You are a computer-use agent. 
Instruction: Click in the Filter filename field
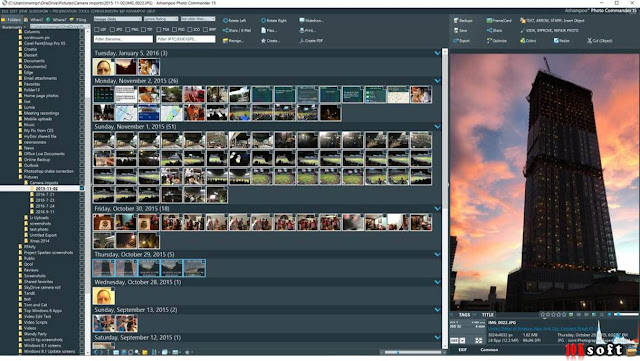[x=123, y=39]
